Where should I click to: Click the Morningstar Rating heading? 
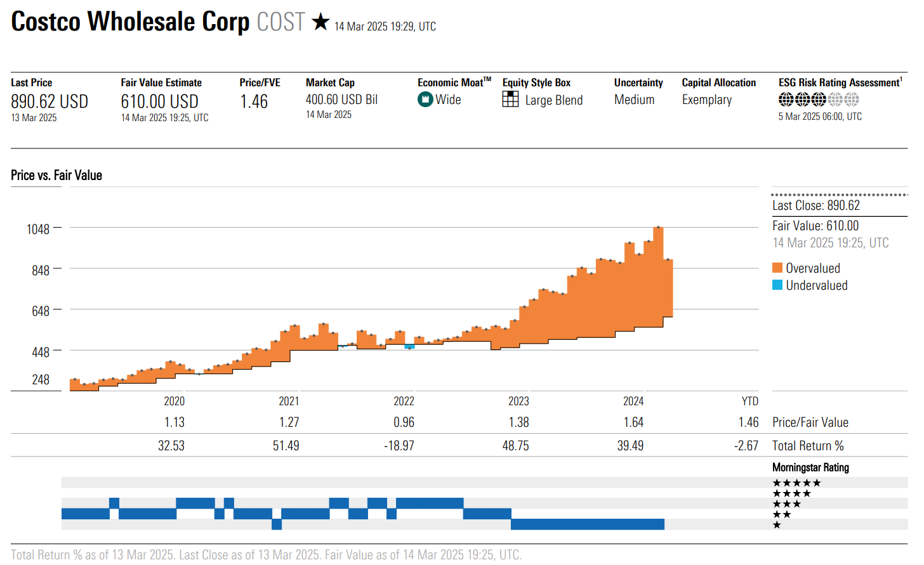pos(810,467)
